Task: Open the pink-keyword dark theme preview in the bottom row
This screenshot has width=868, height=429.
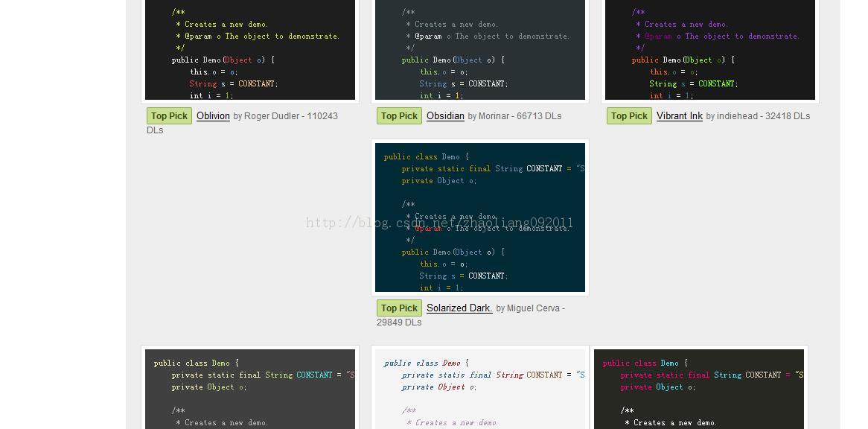Action: click(x=699, y=389)
